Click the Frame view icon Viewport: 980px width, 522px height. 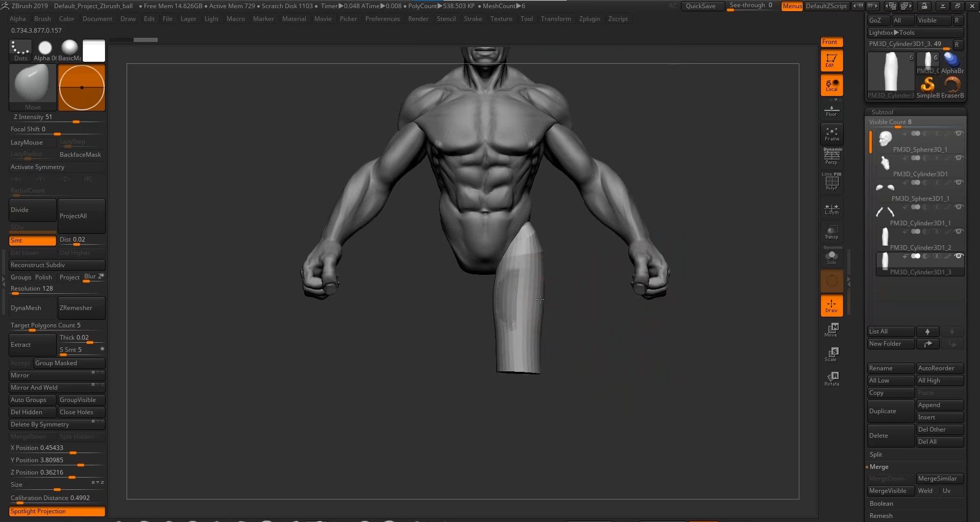coord(831,134)
